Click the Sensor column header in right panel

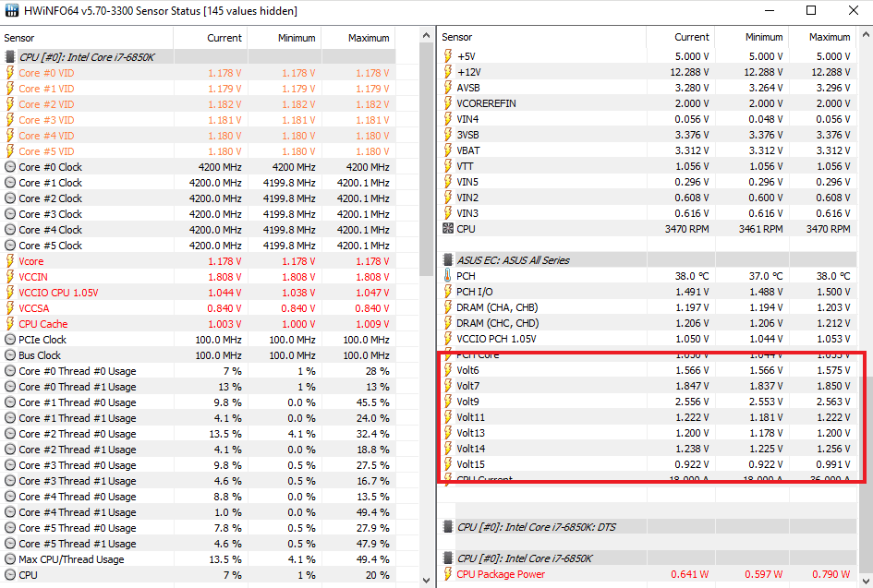541,37
